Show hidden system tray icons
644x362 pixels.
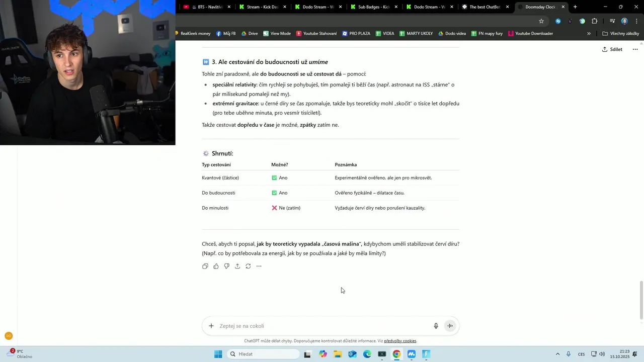point(557,354)
